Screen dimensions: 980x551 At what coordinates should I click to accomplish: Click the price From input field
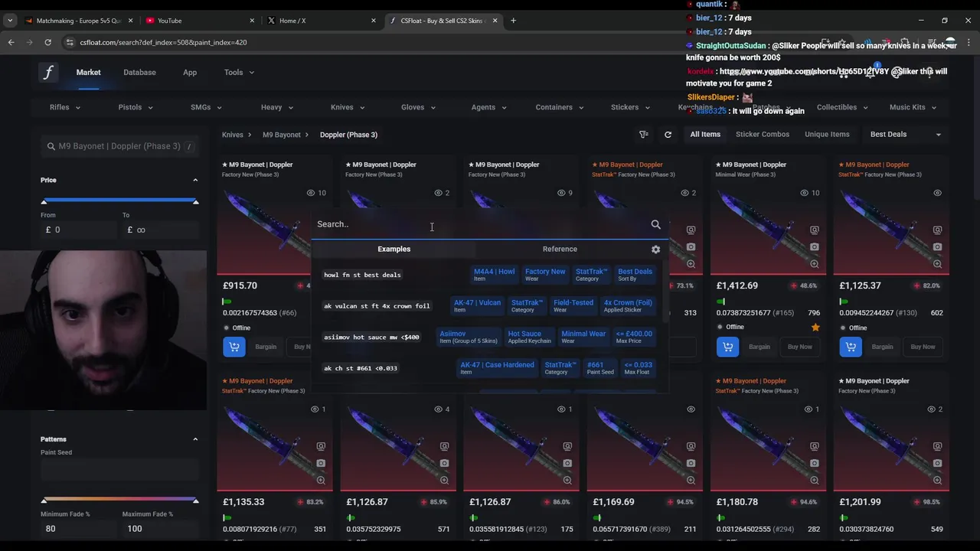click(x=77, y=230)
